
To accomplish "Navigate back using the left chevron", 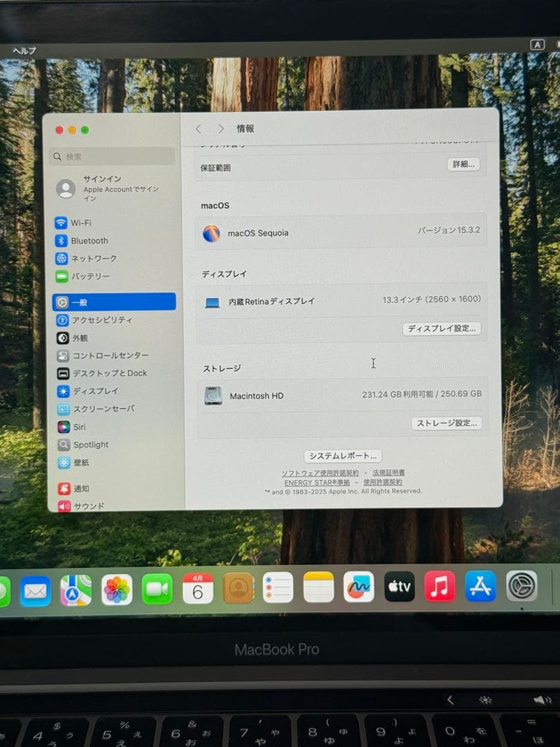I will (198, 129).
